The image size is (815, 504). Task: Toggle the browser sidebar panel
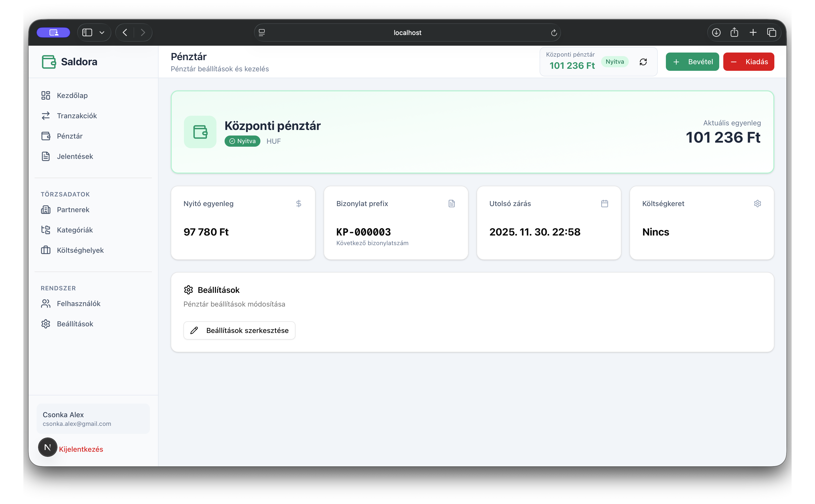pos(87,33)
